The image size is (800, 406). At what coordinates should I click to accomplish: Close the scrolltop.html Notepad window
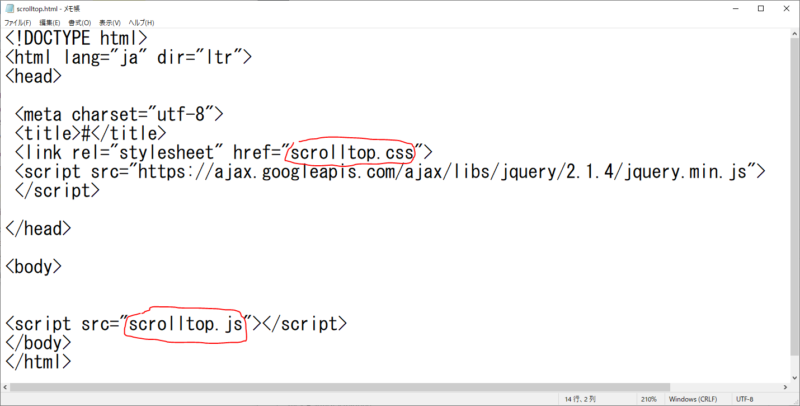coord(786,9)
